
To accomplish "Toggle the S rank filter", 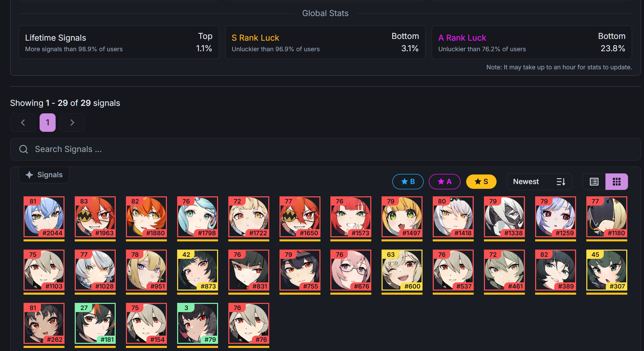I will [x=481, y=182].
